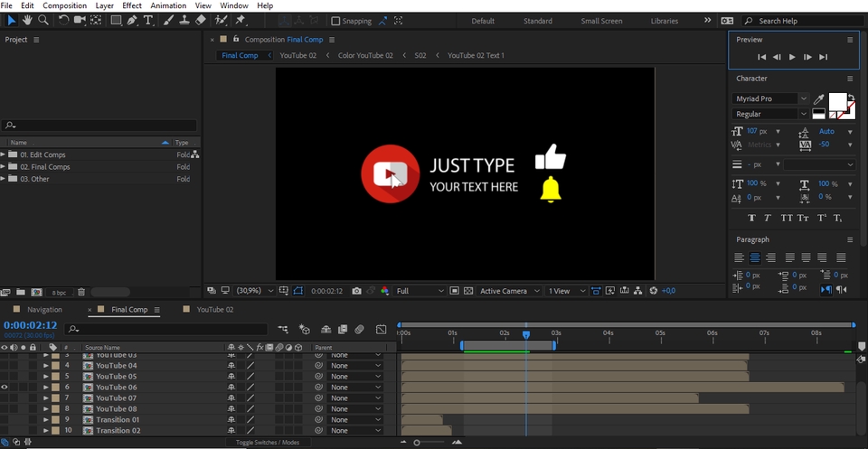
Task: Select the Brush tool
Action: [169, 21]
